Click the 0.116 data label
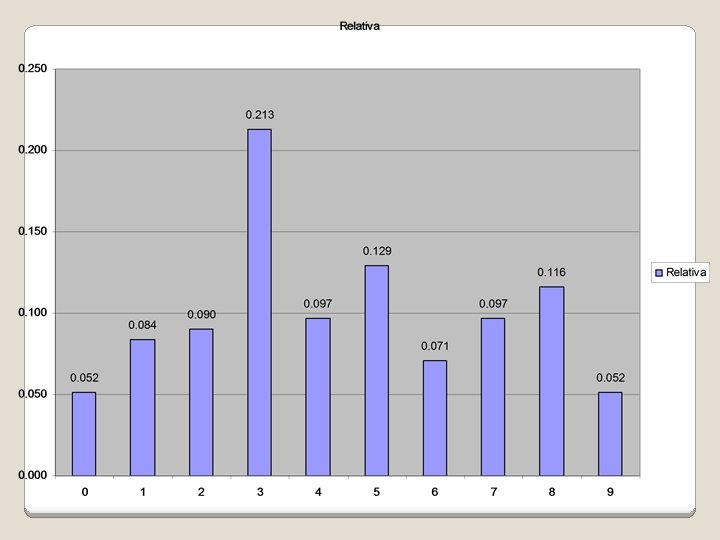720x540 pixels. point(551,272)
